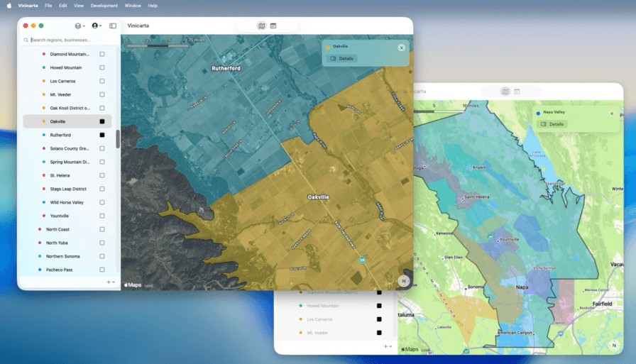Screen dimensions: 636x364
Task: Click the St. Helena red color dot
Action: [44, 175]
